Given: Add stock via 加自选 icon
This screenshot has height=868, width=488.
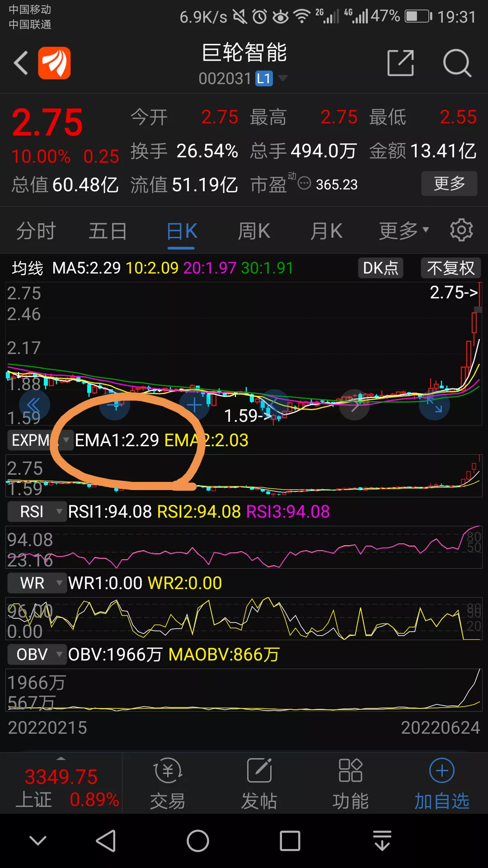Looking at the screenshot, I should point(442,784).
